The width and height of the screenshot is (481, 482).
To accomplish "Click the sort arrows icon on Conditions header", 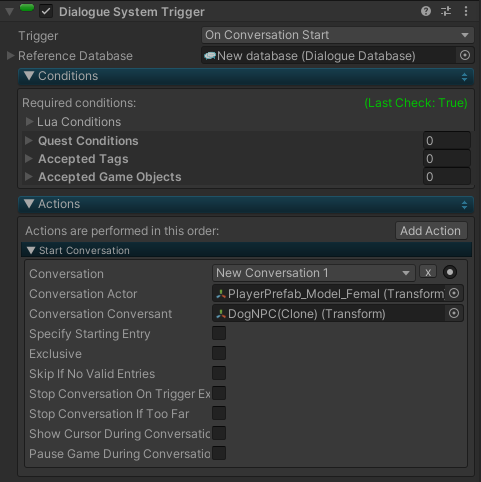I will coord(464,77).
